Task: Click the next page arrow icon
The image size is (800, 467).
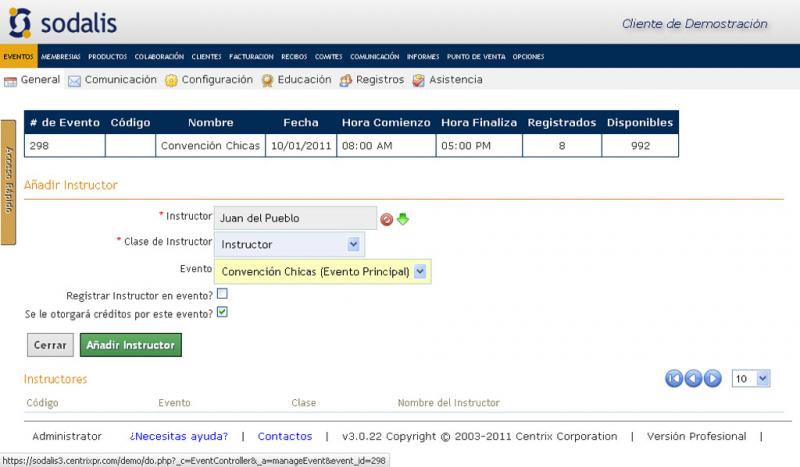Action: point(712,378)
